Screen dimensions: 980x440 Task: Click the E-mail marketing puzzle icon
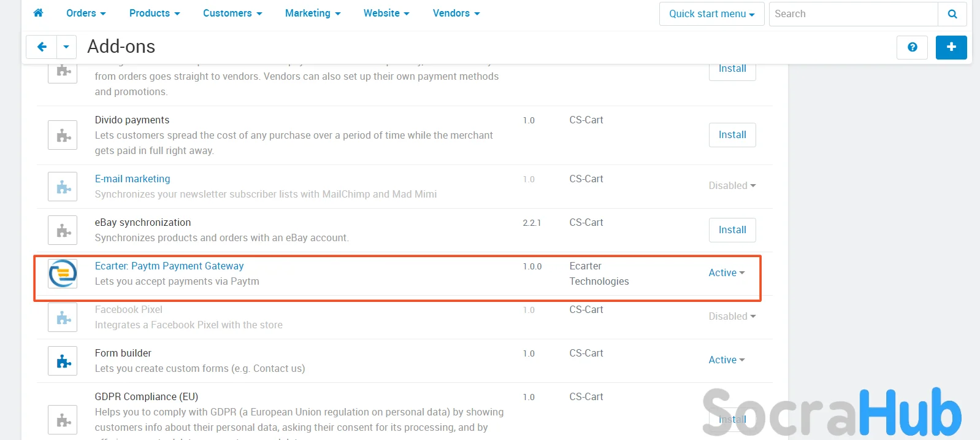[63, 187]
